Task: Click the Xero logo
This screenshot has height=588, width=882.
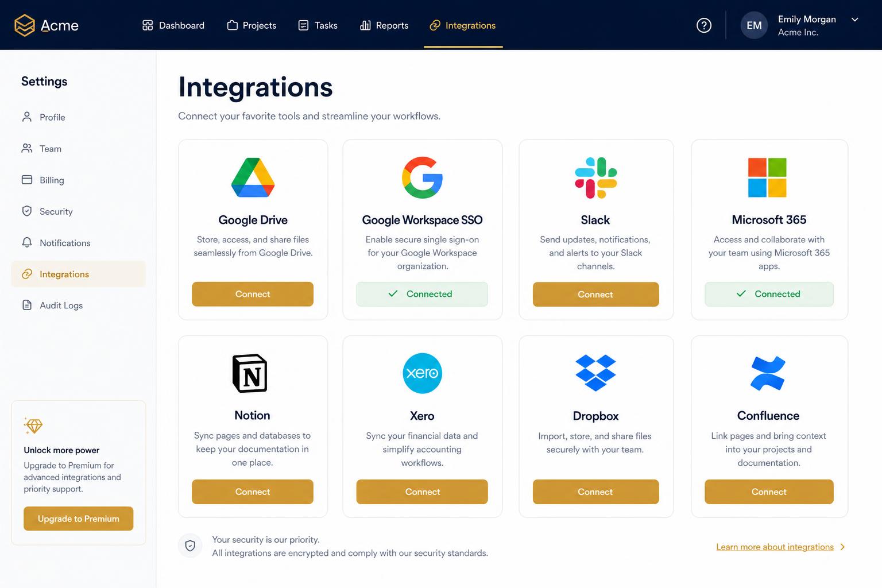Action: point(422,373)
